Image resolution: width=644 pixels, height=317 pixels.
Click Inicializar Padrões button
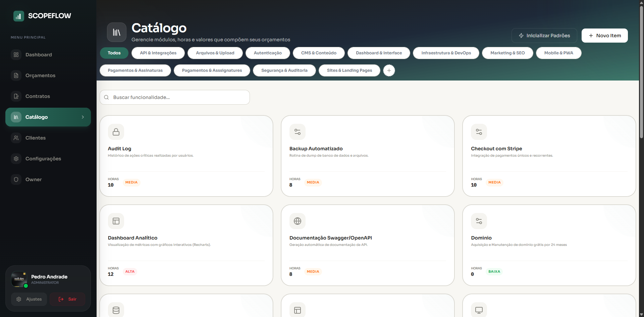pyautogui.click(x=544, y=36)
